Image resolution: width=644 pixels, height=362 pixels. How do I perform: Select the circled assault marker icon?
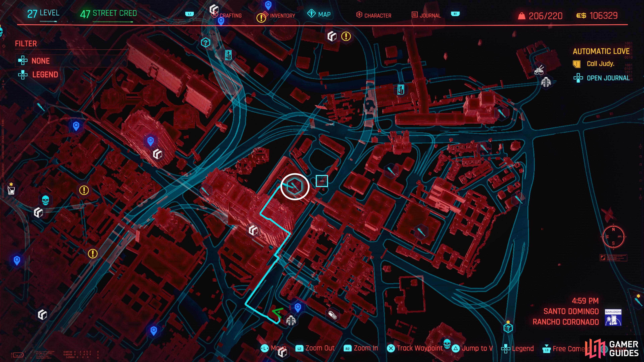click(x=295, y=186)
